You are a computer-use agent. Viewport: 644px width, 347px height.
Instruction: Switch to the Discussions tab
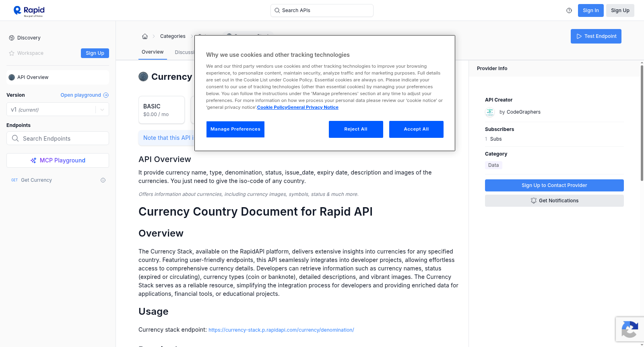coord(185,52)
